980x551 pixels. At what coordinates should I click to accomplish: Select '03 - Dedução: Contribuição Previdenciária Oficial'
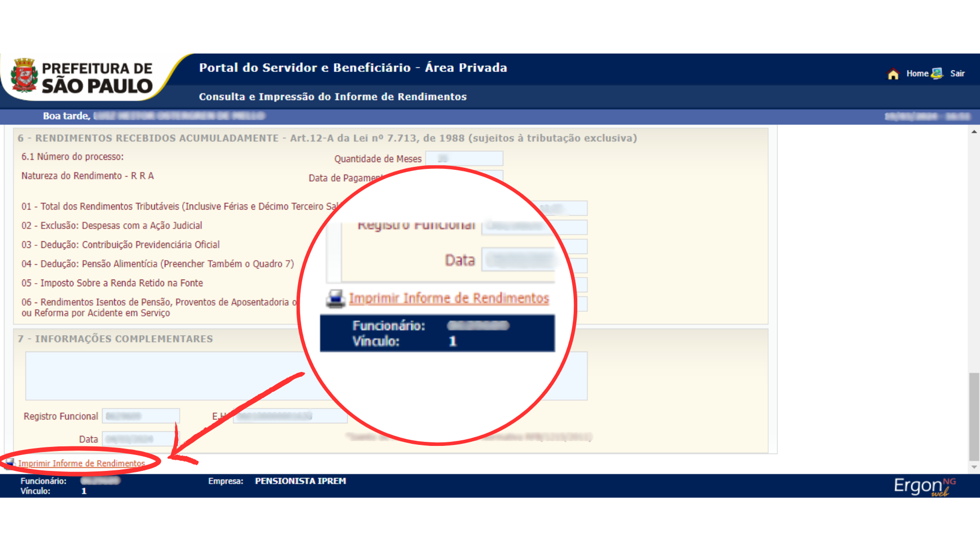(120, 245)
